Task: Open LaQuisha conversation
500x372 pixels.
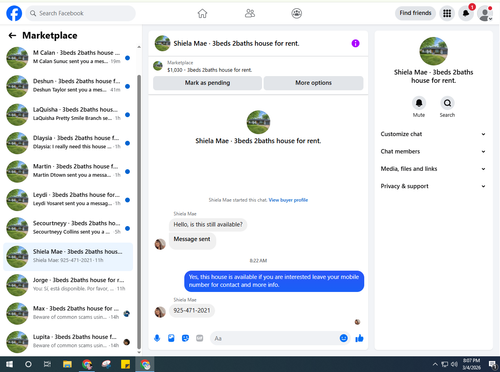Action: click(x=68, y=114)
